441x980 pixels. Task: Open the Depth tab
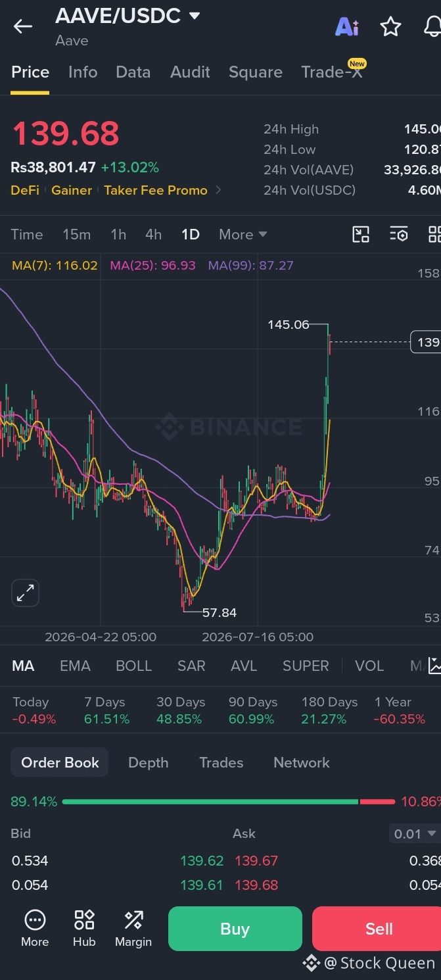(149, 762)
